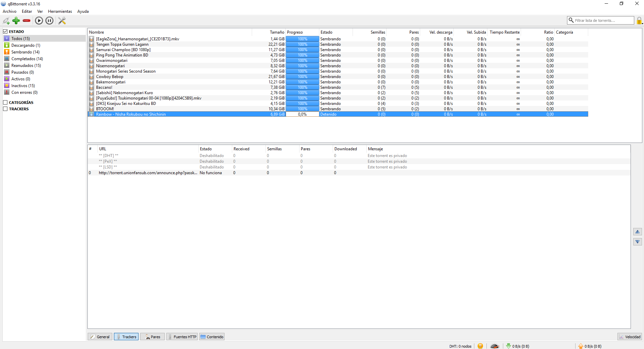
Task: Click the Cowboy Bebop 100% progress bar
Action: pos(302,77)
